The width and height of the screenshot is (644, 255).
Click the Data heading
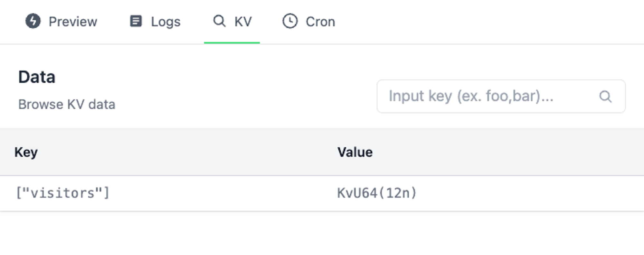[x=37, y=77]
